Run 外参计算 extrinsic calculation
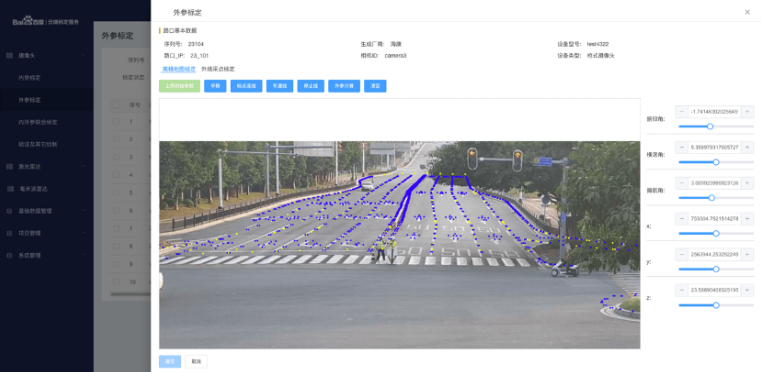The image size is (761, 372). click(x=344, y=86)
